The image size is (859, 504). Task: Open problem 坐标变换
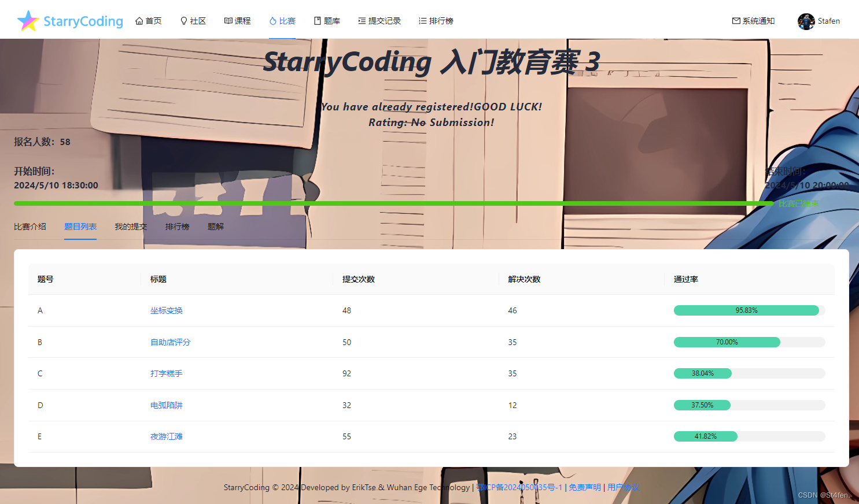click(x=167, y=310)
